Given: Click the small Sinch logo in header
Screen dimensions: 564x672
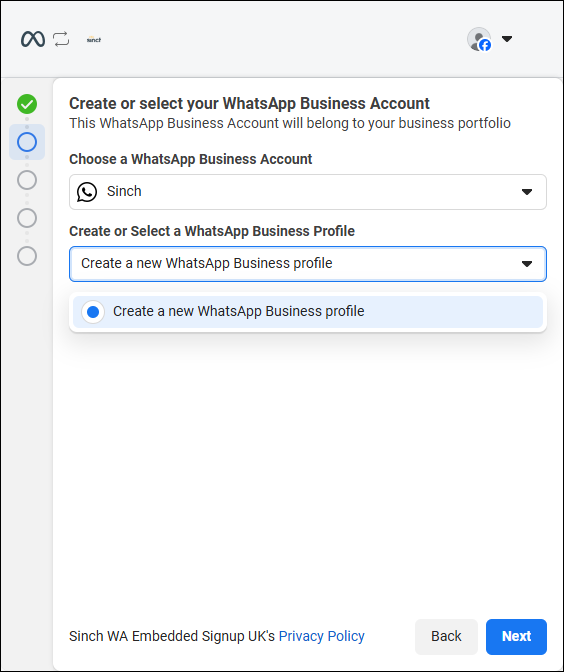Looking at the screenshot, I should [x=94, y=39].
